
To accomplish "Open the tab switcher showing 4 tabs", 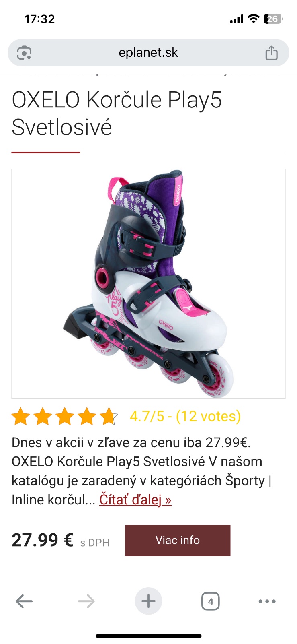I will click(210, 601).
